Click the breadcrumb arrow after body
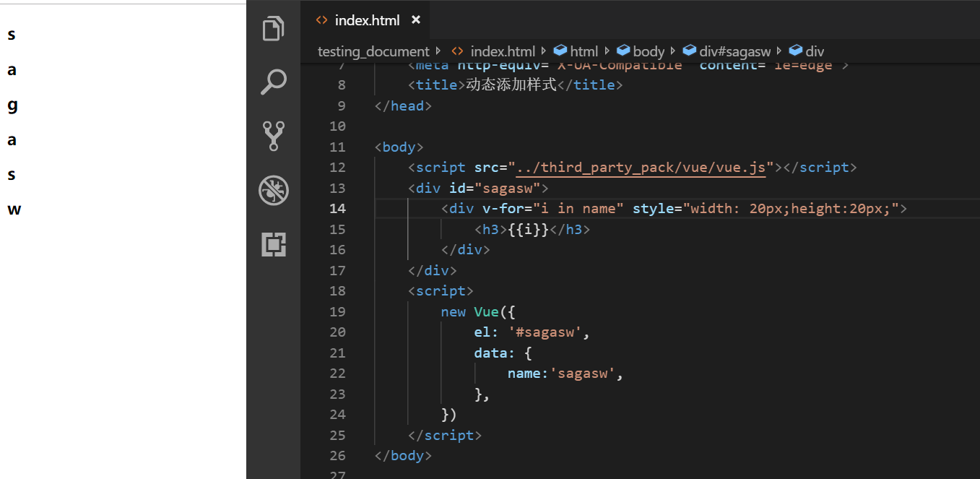The height and width of the screenshot is (479, 980). 672,51
